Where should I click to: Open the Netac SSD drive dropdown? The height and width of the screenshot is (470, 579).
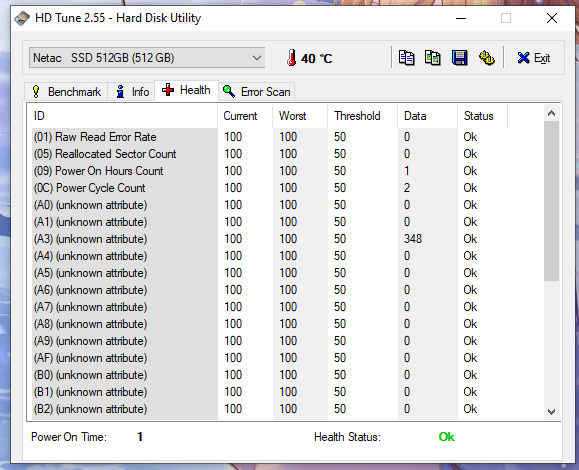(147, 58)
